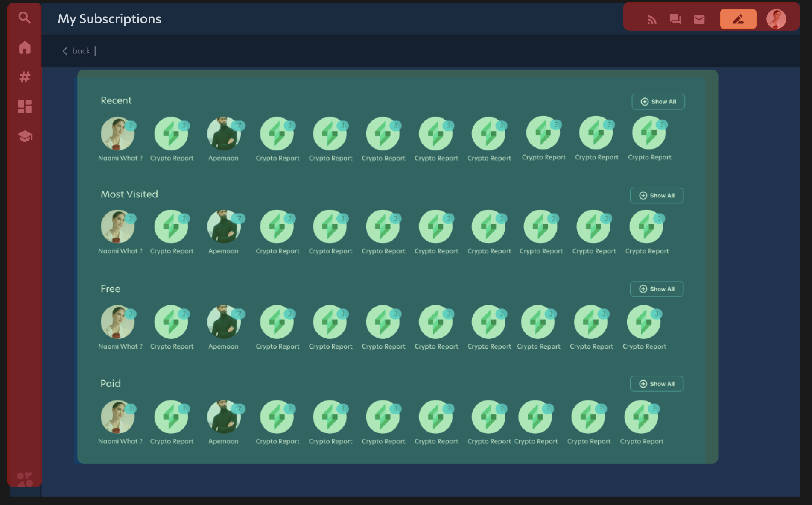
Task: Open the profile avatar menu
Action: [x=777, y=18]
